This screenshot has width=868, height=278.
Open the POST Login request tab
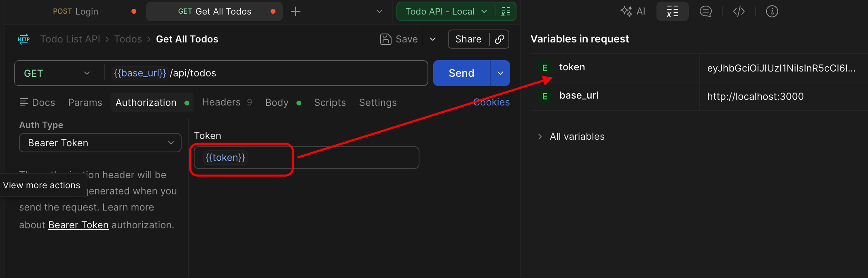(x=76, y=11)
